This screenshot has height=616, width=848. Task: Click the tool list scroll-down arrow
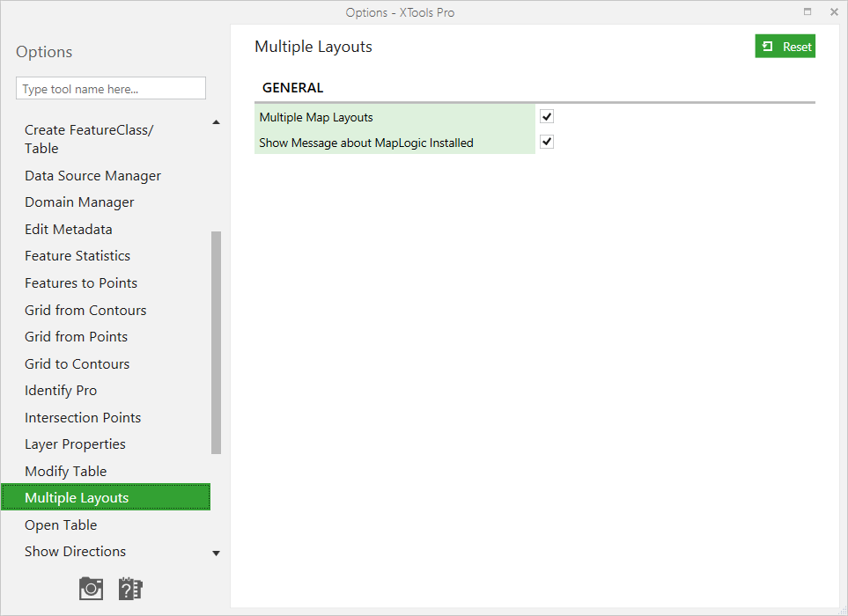coord(217,554)
